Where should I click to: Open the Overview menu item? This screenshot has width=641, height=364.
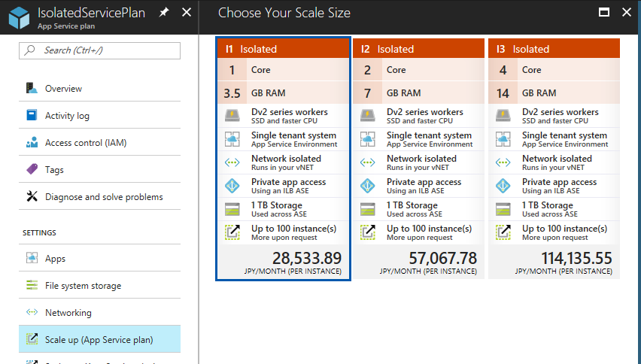tap(99, 88)
